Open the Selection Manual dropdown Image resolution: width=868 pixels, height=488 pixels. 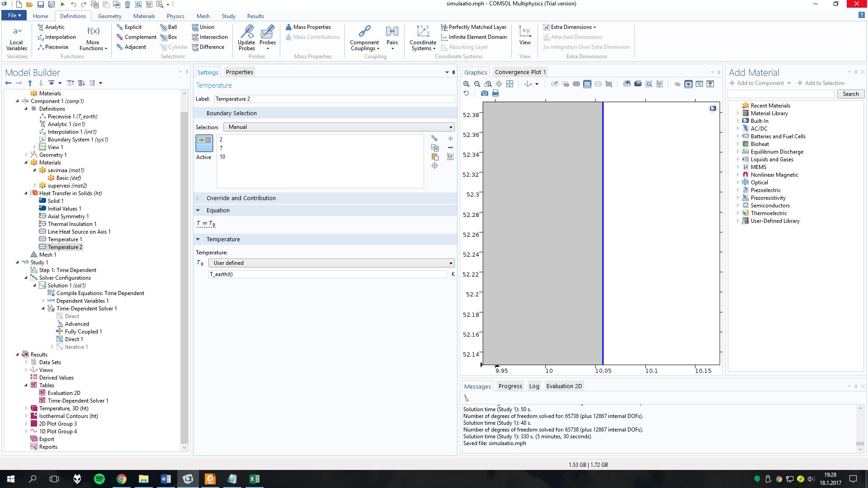(339, 127)
